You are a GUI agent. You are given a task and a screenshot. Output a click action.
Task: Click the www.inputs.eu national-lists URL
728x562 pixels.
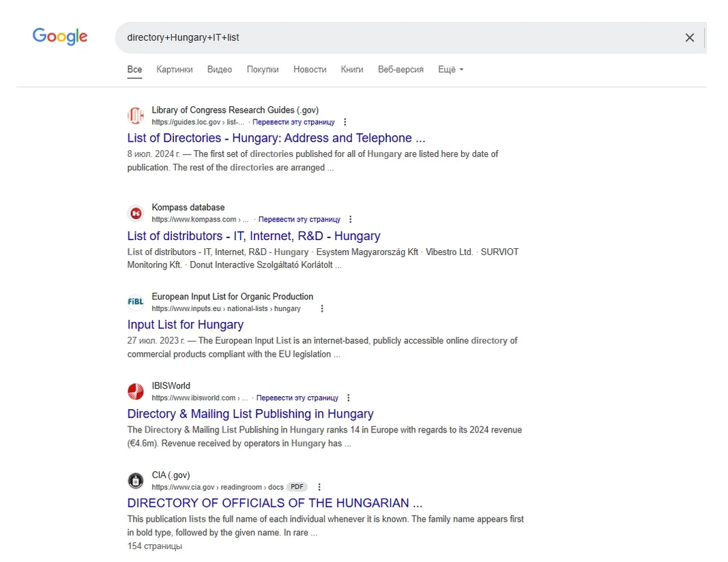[x=226, y=308]
